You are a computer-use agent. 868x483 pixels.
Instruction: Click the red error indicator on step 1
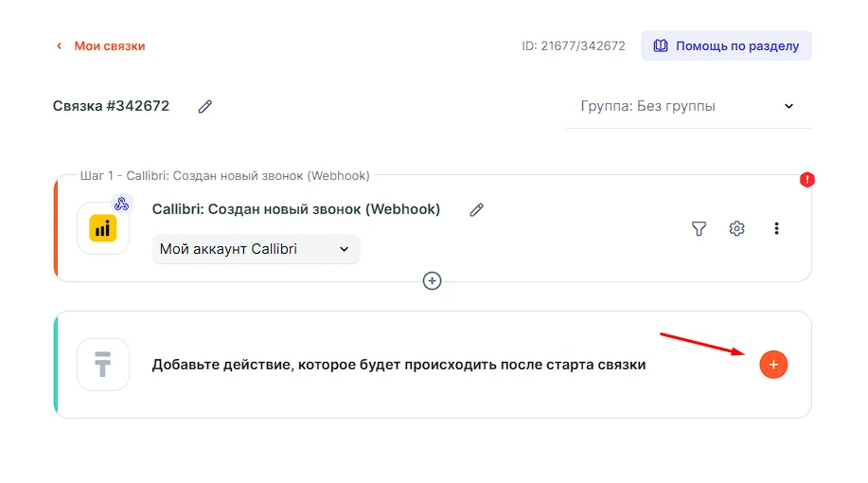806,179
